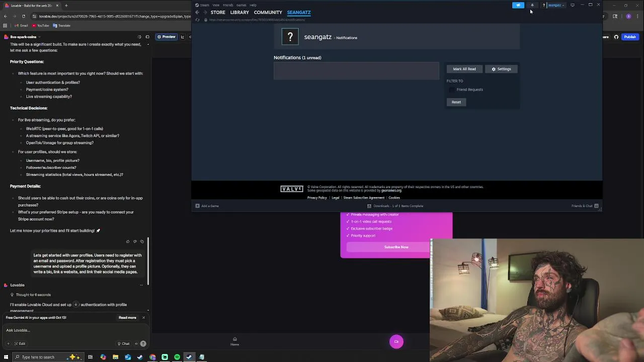Open the Help menu in Steam
The height and width of the screenshot is (362, 644).
tap(253, 5)
